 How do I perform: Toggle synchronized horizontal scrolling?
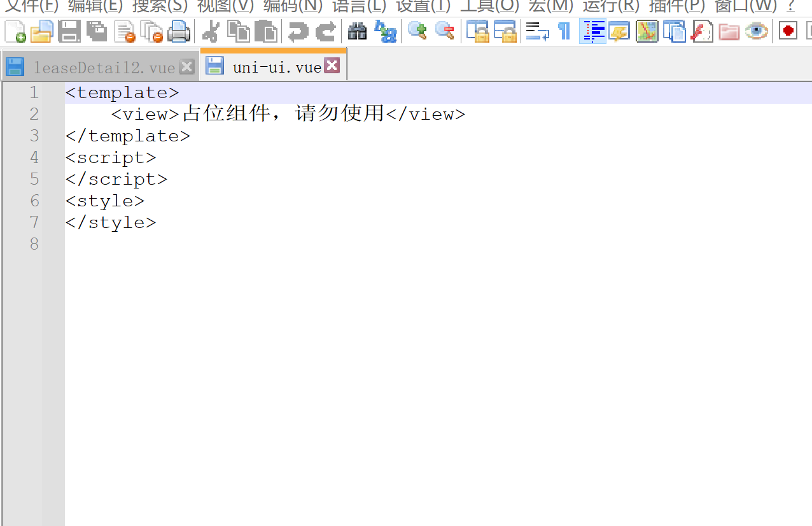tap(505, 31)
